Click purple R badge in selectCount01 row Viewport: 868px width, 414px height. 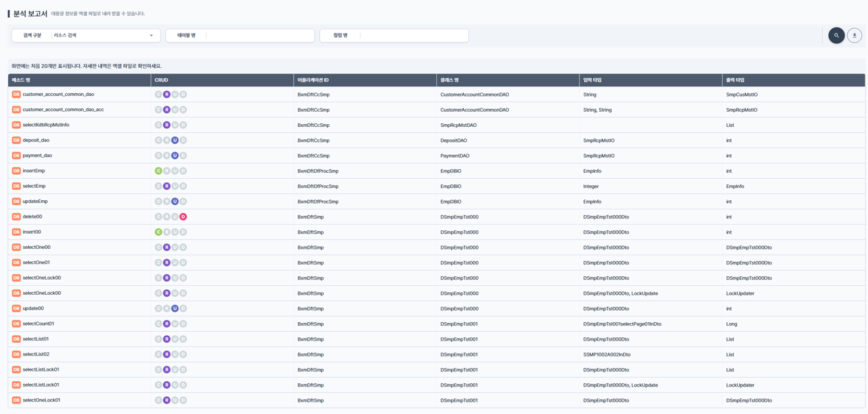[167, 324]
